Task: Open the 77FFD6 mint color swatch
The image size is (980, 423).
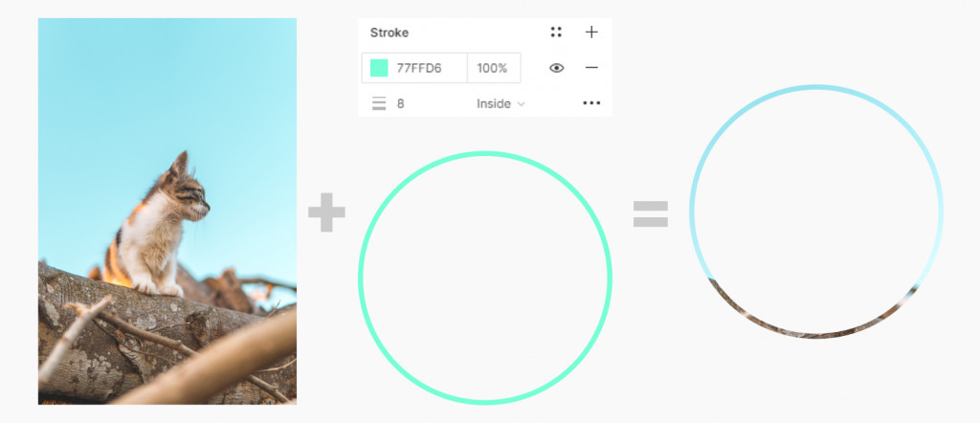Action: point(379,68)
